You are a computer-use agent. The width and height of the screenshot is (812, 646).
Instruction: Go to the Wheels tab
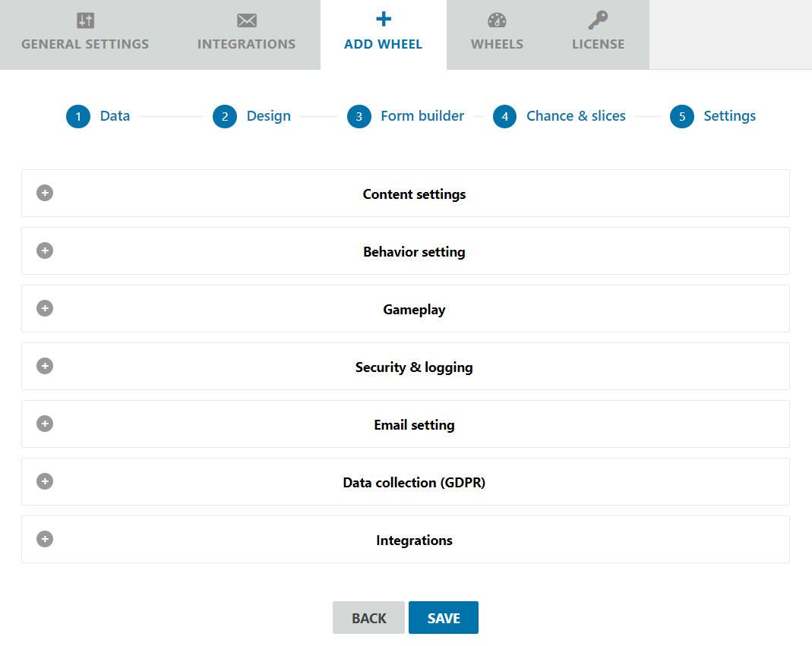pyautogui.click(x=497, y=35)
